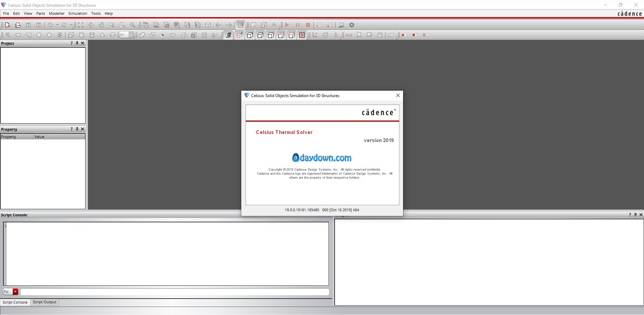The height and width of the screenshot is (315, 644).
Task: Toggle the work plane snap button
Action: (229, 35)
